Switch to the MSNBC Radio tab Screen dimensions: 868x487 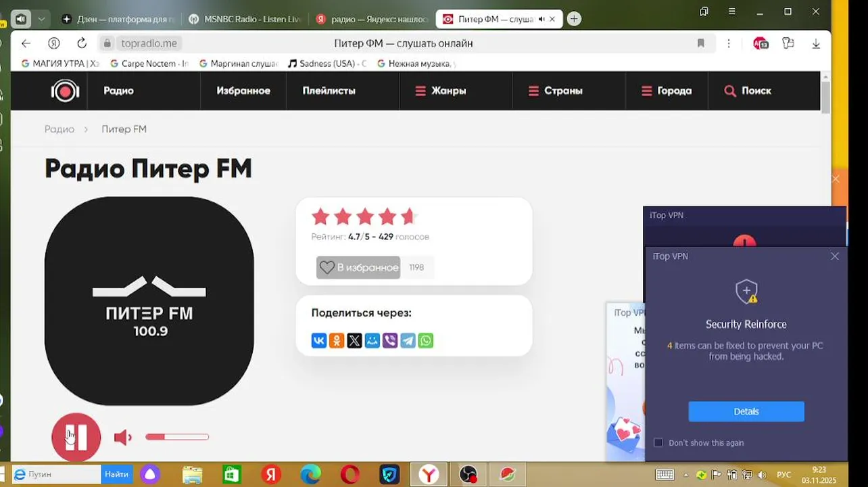click(246, 19)
